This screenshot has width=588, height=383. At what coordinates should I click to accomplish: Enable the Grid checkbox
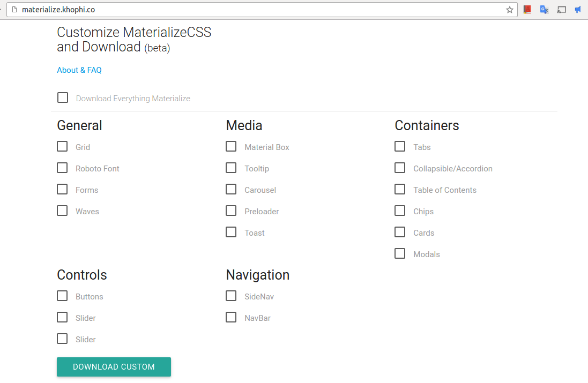click(x=62, y=146)
